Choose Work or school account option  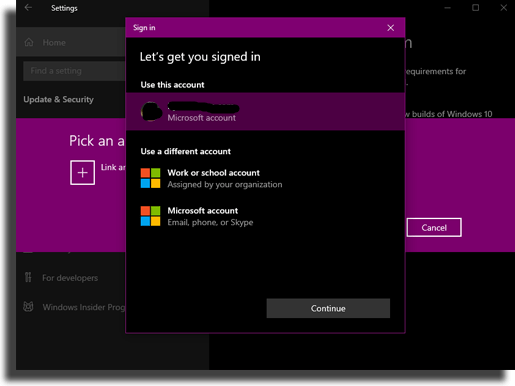(265, 178)
